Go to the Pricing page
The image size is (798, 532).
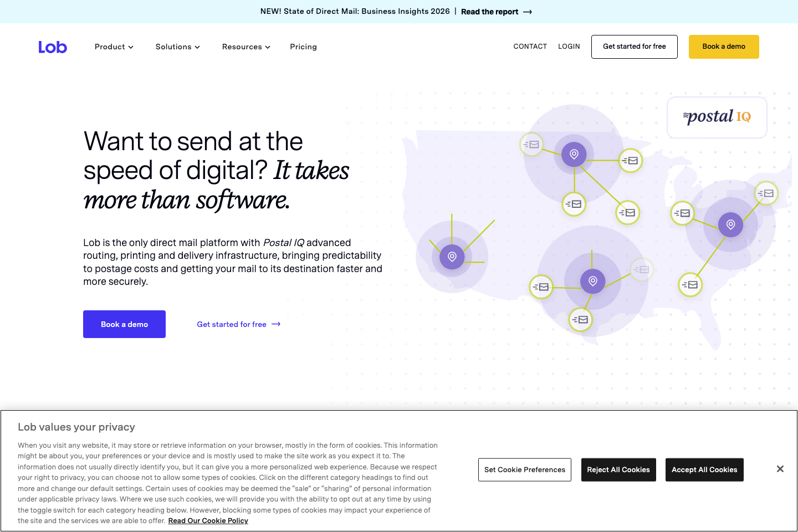[303, 47]
